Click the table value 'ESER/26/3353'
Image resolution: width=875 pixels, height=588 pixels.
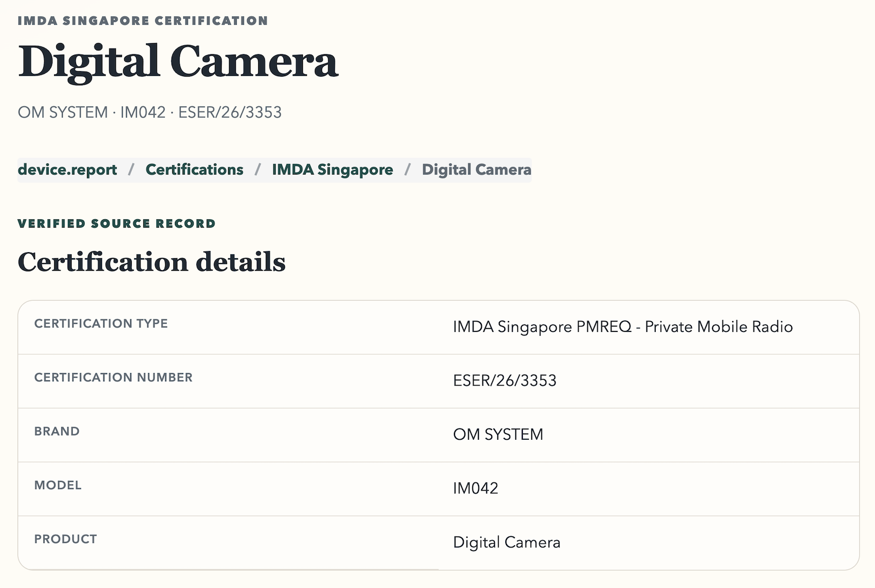(x=505, y=380)
